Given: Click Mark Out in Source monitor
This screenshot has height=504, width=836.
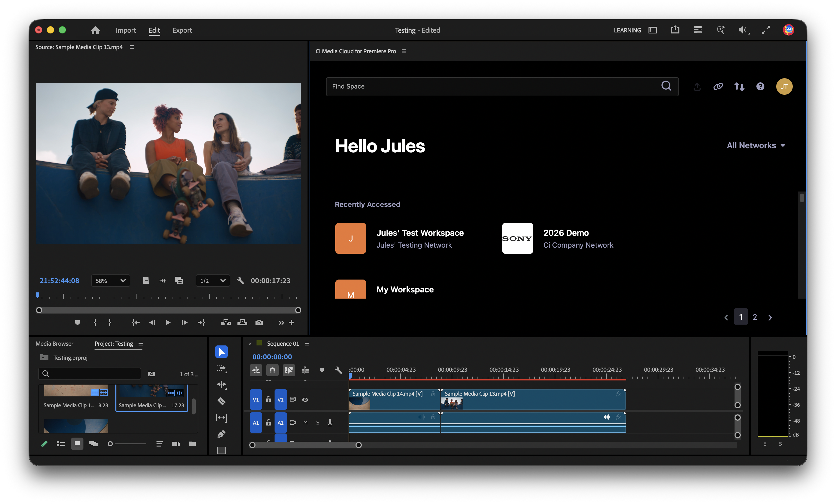Looking at the screenshot, I should coord(110,323).
